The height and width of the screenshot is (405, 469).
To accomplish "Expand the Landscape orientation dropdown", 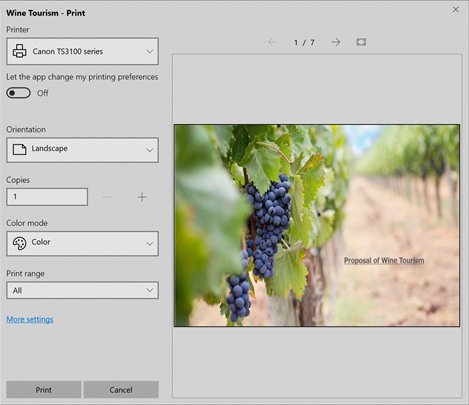I will 82,150.
